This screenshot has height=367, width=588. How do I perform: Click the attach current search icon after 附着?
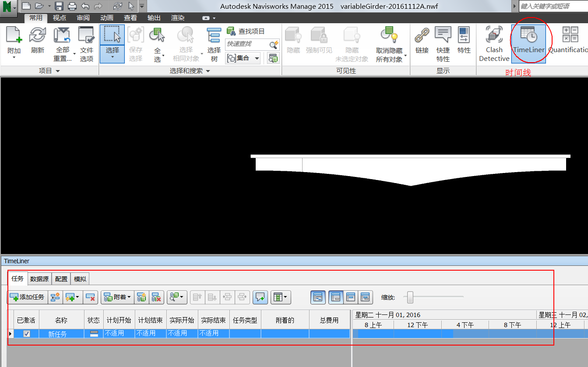(141, 297)
